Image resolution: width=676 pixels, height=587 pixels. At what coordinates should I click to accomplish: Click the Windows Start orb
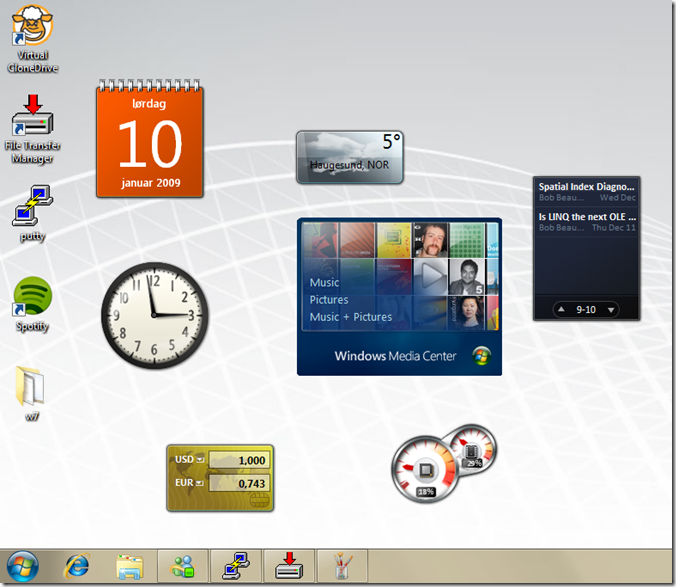(23, 566)
